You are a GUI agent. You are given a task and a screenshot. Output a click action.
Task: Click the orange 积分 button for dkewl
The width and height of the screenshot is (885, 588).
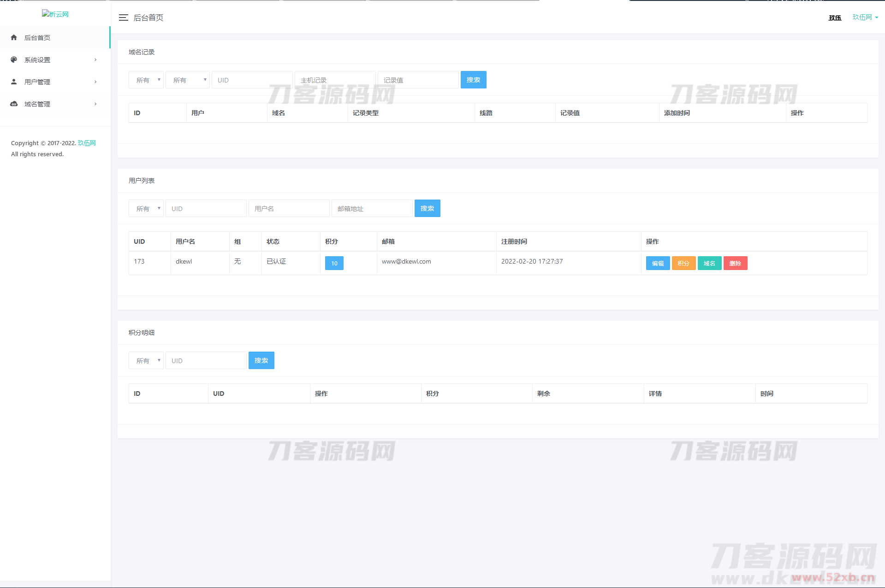coord(683,264)
